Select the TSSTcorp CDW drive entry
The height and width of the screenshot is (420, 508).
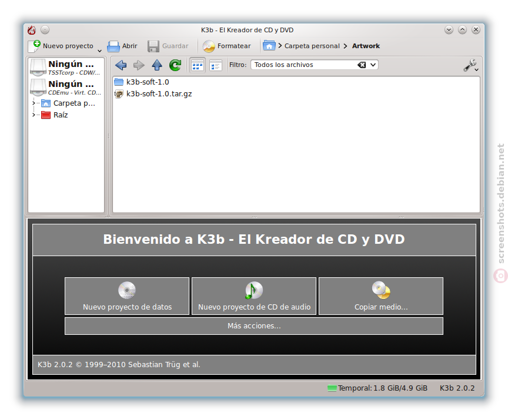tap(66, 68)
